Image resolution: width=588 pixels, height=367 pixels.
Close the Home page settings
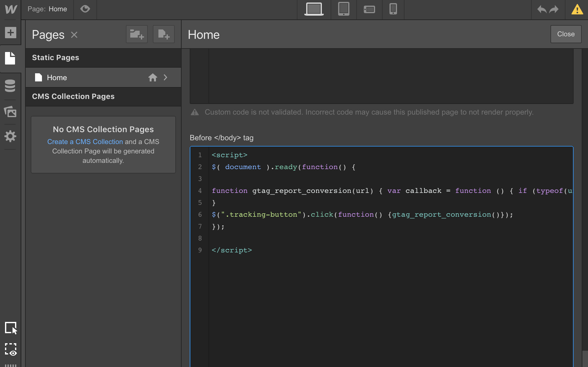point(565,34)
